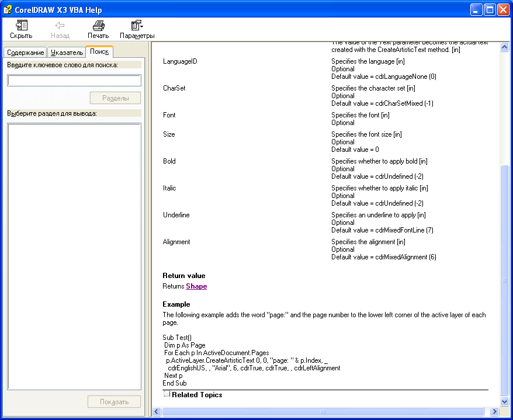Click the horizontal scrollbar right arrow
The image size is (513, 420).
click(x=494, y=411)
